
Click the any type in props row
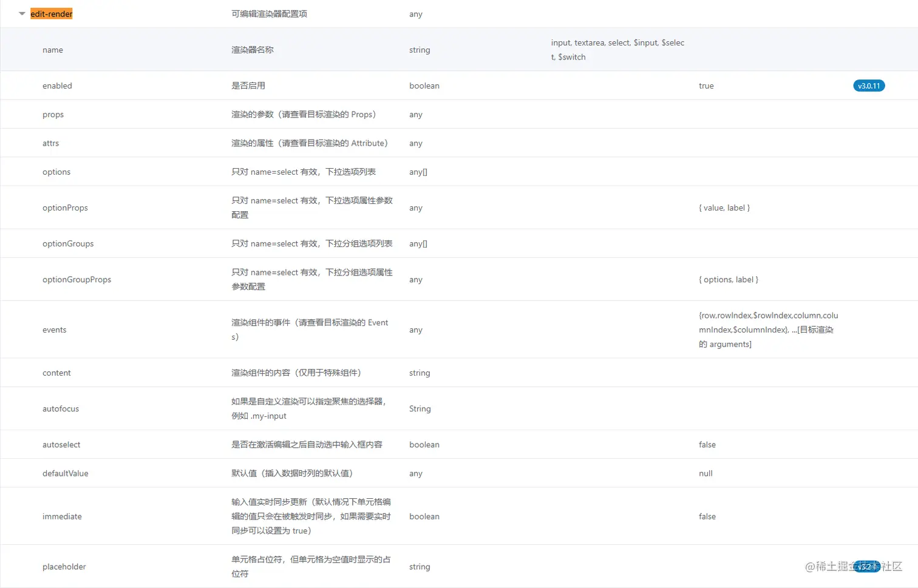point(416,115)
